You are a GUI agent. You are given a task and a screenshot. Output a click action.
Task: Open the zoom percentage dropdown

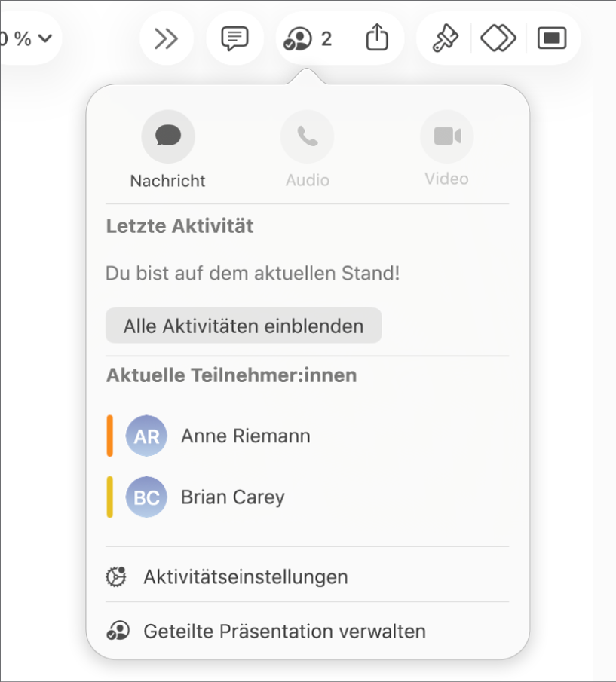[x=27, y=38]
